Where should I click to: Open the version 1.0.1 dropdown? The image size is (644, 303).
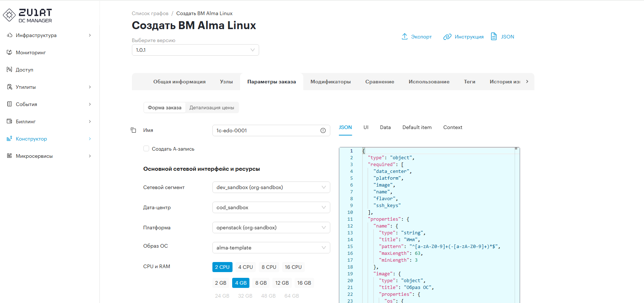tap(195, 50)
